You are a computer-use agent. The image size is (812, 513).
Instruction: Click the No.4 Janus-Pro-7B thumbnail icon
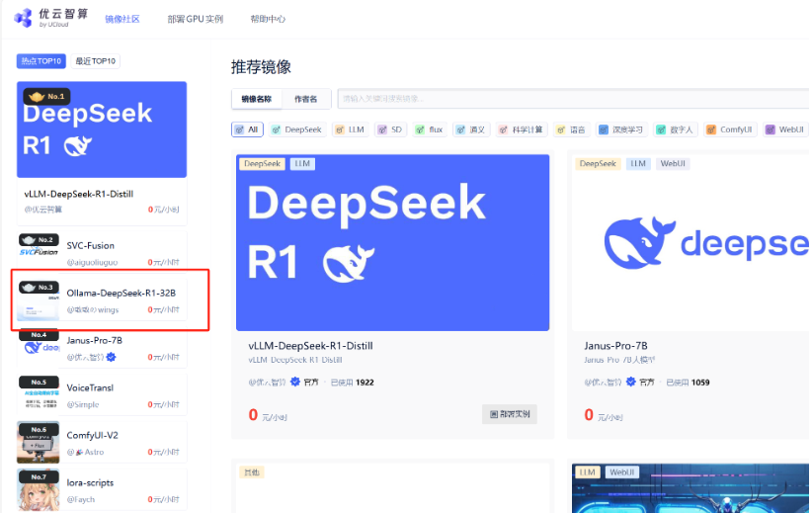[x=39, y=346]
